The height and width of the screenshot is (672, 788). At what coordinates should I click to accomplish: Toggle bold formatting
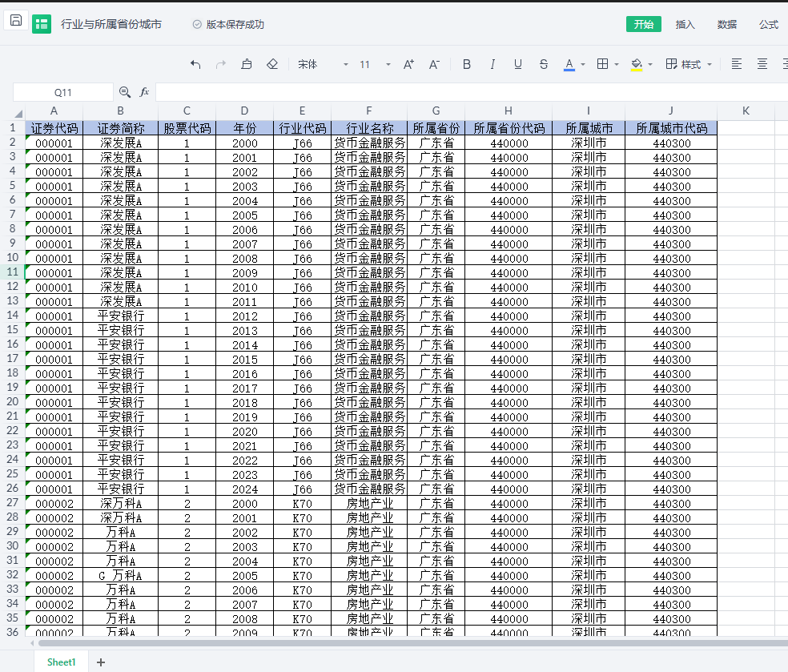(467, 64)
